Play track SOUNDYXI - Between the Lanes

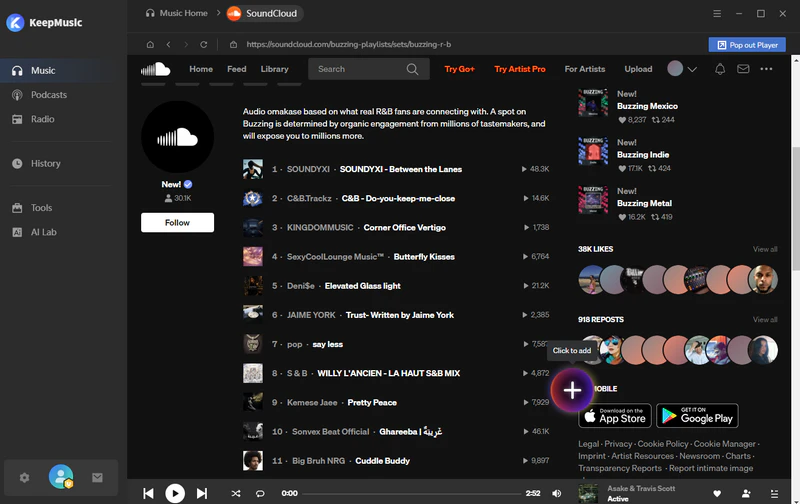401,169
